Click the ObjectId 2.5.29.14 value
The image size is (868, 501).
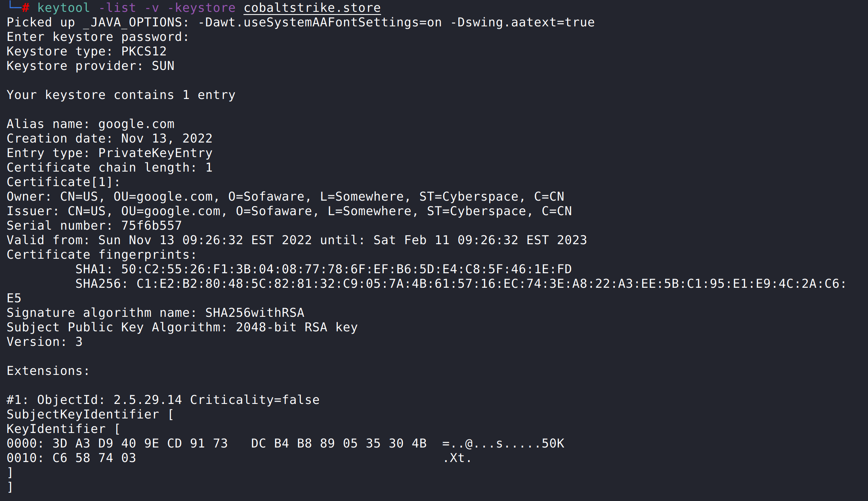pos(148,400)
